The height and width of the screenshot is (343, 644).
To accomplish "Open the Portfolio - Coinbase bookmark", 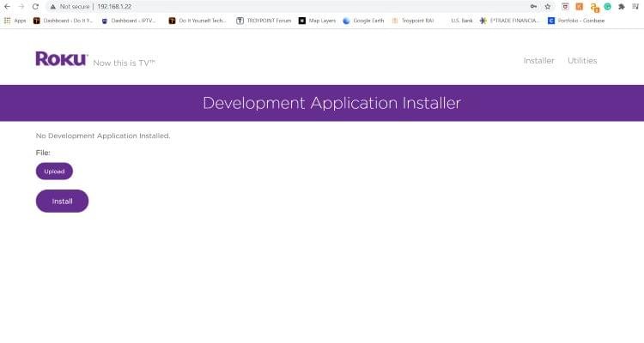I will tap(575, 20).
